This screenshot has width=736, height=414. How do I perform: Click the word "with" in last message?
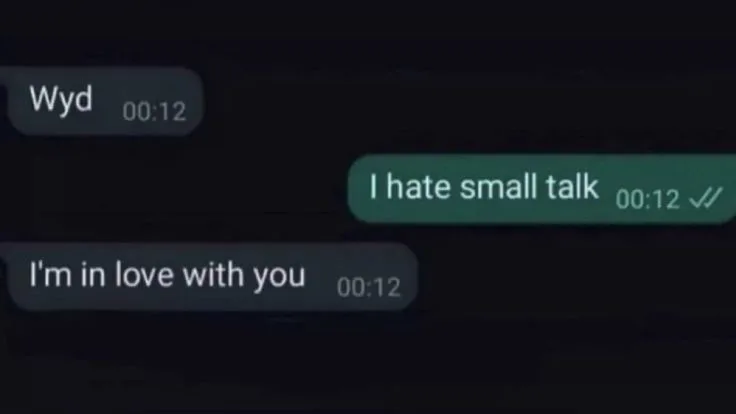(213, 275)
